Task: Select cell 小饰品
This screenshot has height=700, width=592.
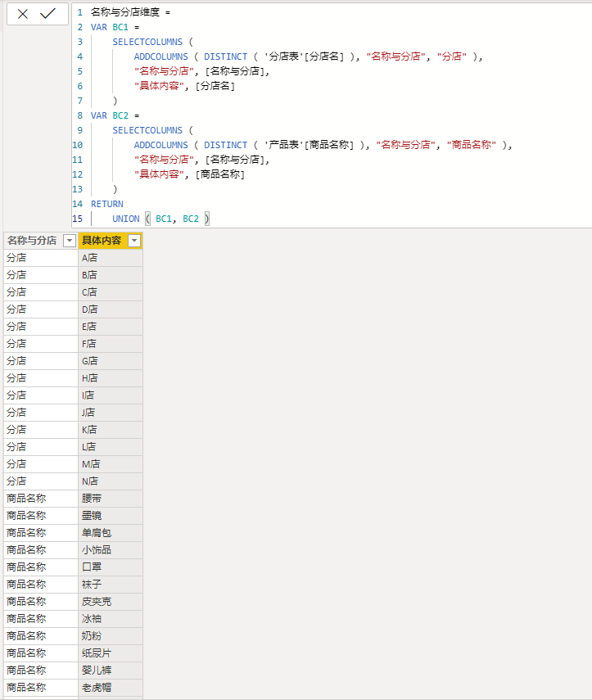Action: coord(111,550)
